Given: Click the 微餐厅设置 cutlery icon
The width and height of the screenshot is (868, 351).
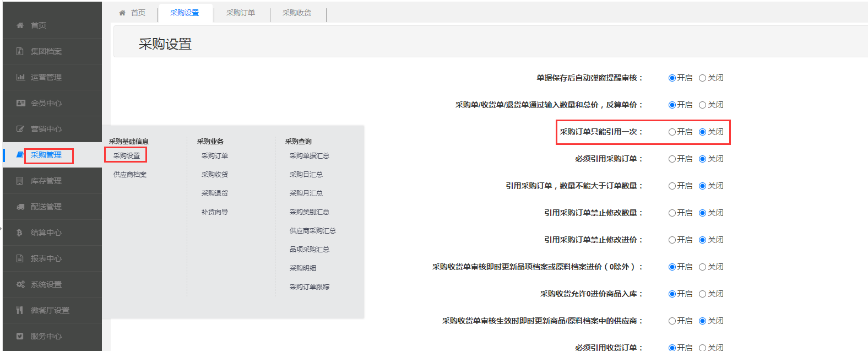Looking at the screenshot, I should coord(20,310).
